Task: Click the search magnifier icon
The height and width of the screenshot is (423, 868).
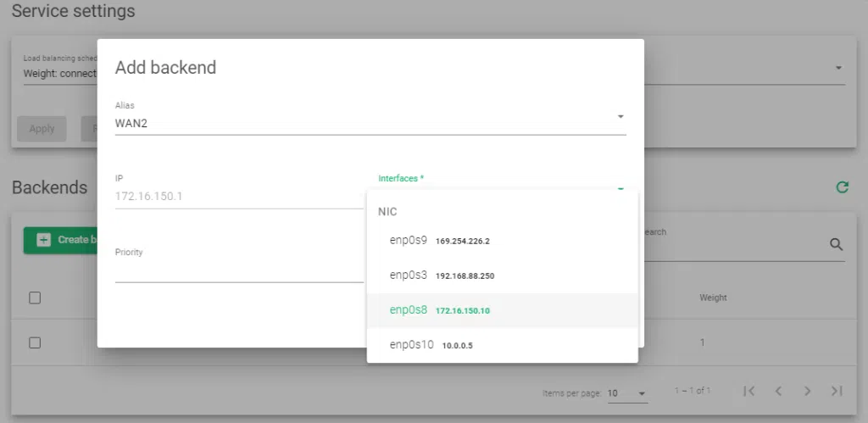Action: click(x=836, y=244)
